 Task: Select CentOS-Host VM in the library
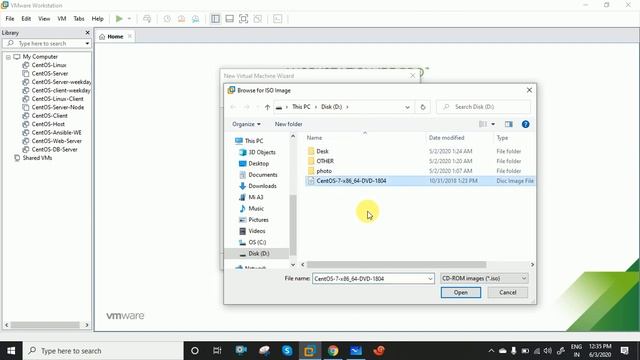pyautogui.click(x=48, y=124)
